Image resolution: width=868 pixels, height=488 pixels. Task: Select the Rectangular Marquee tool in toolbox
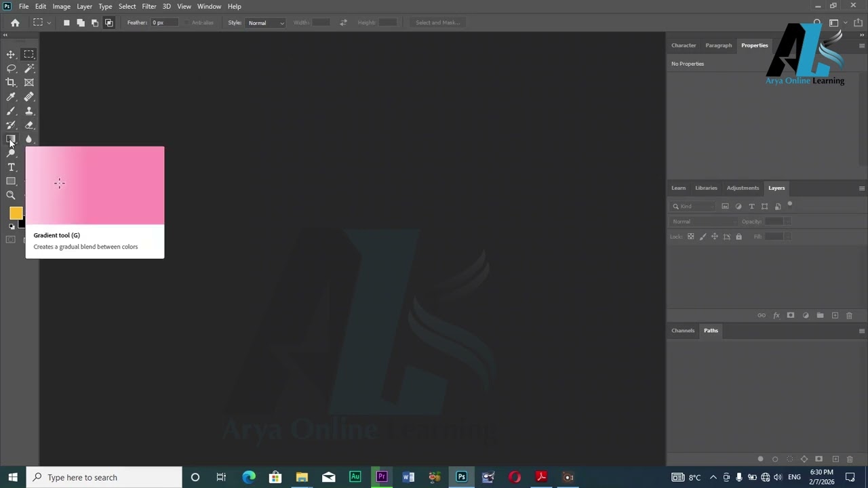click(29, 54)
